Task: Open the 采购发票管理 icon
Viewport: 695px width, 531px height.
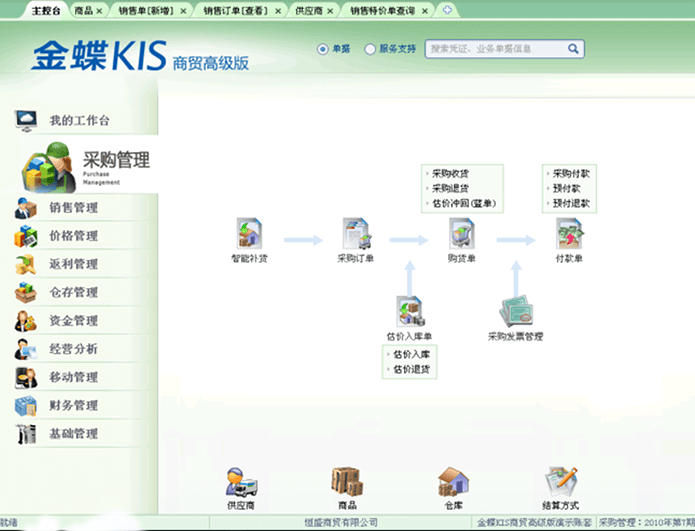Action: click(x=515, y=311)
